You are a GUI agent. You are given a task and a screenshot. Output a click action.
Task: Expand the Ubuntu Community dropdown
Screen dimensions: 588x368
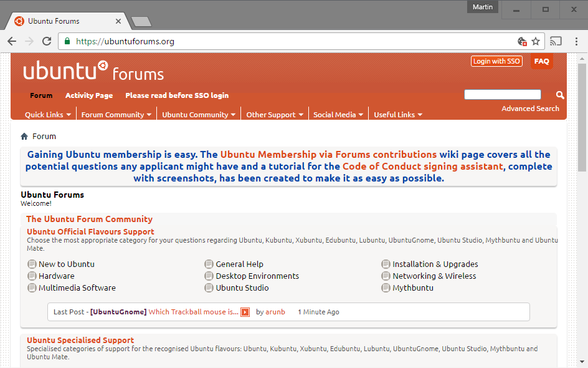click(x=199, y=115)
